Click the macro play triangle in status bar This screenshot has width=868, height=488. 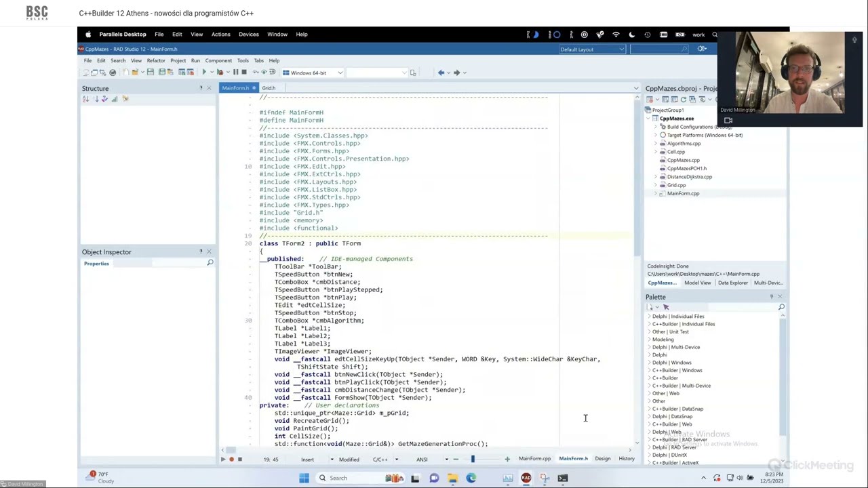click(x=222, y=460)
